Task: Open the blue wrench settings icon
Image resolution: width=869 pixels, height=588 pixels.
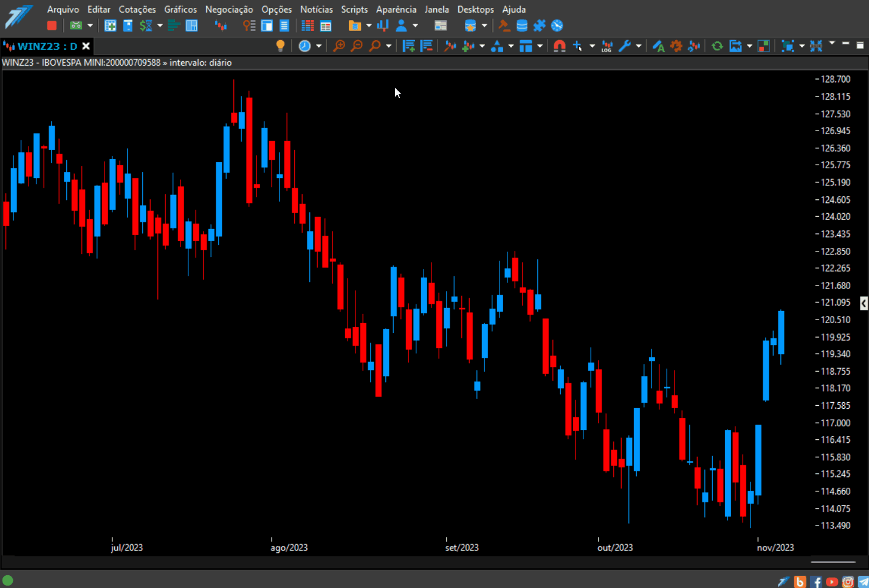Action: (625, 46)
